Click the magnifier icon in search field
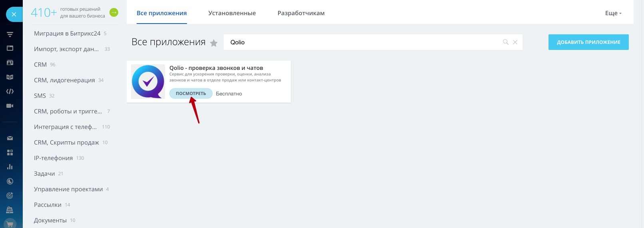 pyautogui.click(x=505, y=42)
